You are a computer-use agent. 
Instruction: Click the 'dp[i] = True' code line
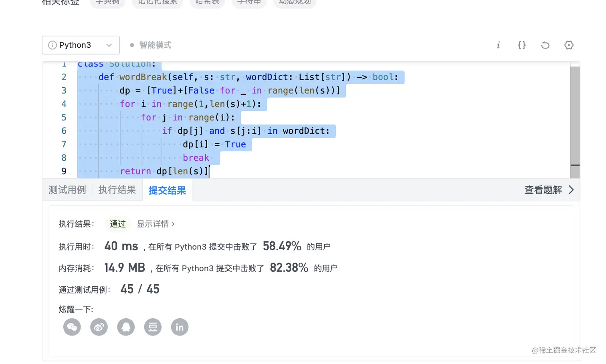pyautogui.click(x=214, y=144)
